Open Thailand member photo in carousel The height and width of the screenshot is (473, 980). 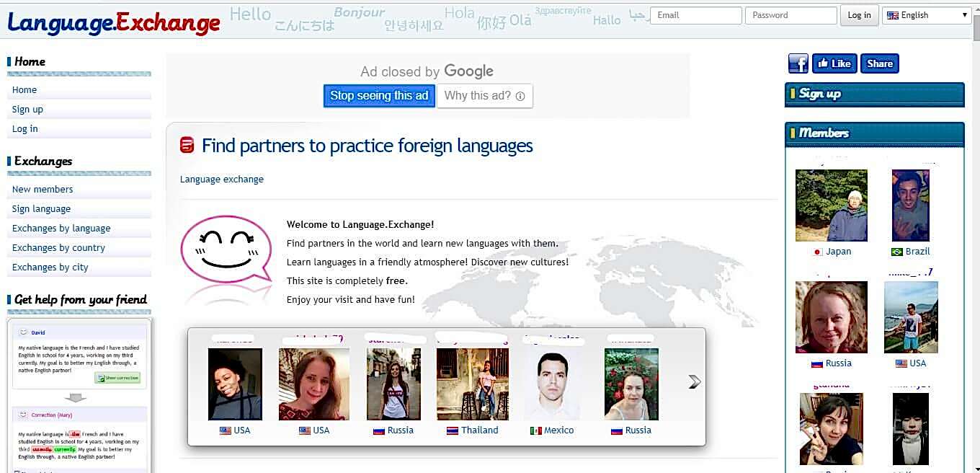(473, 384)
